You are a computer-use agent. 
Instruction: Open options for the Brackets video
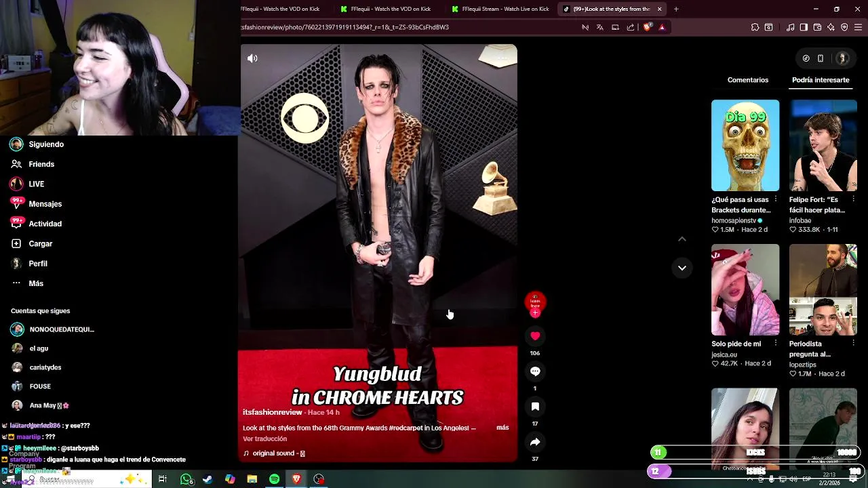point(776,200)
